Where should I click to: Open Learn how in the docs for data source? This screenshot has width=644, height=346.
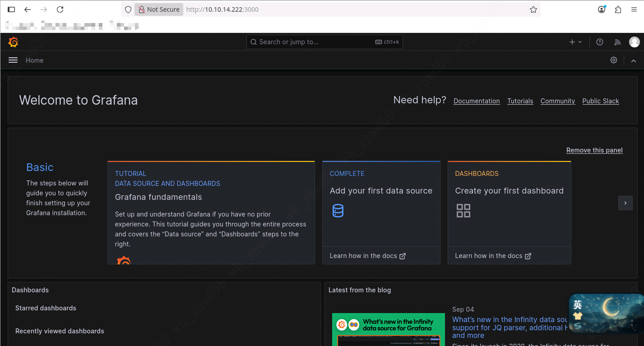click(x=367, y=256)
